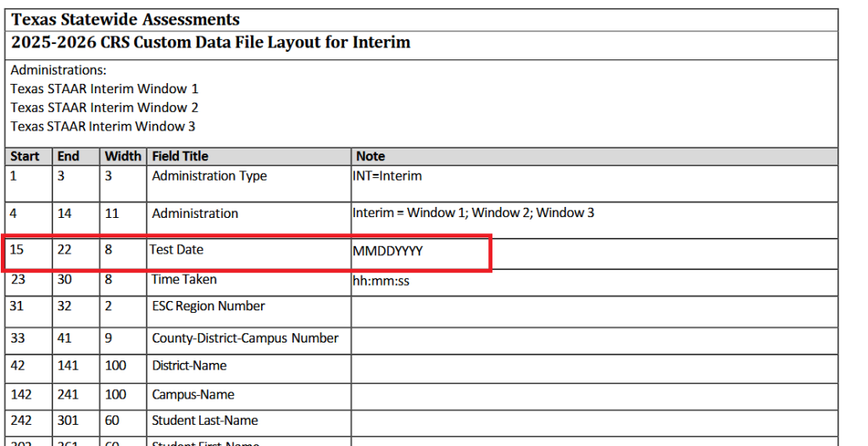
Task: Click the "MMDDYYYY" note cell
Action: 387,252
